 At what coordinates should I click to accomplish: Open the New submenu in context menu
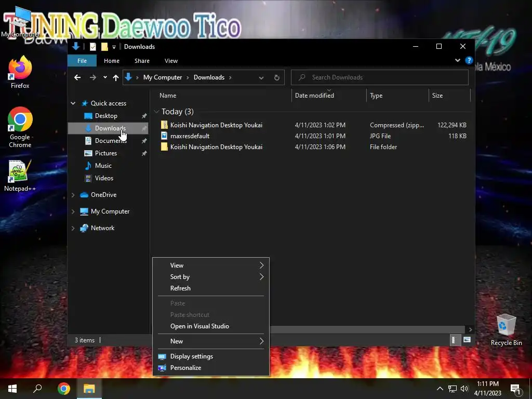211,341
